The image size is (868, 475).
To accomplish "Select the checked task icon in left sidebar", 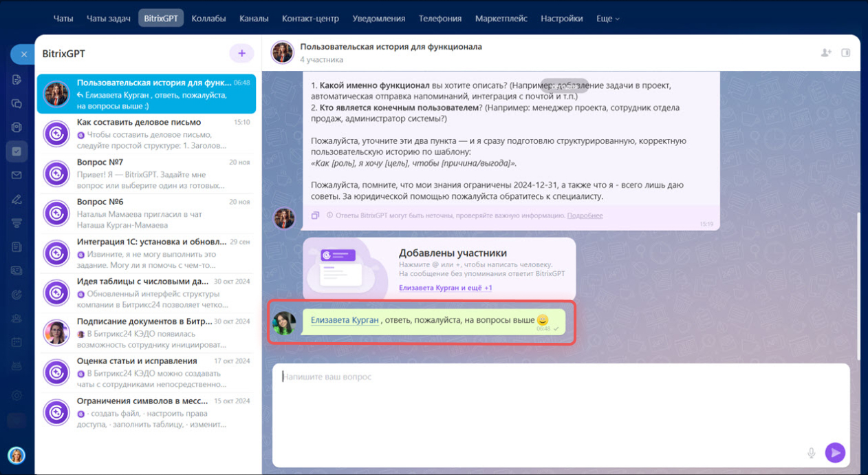I will tap(17, 151).
